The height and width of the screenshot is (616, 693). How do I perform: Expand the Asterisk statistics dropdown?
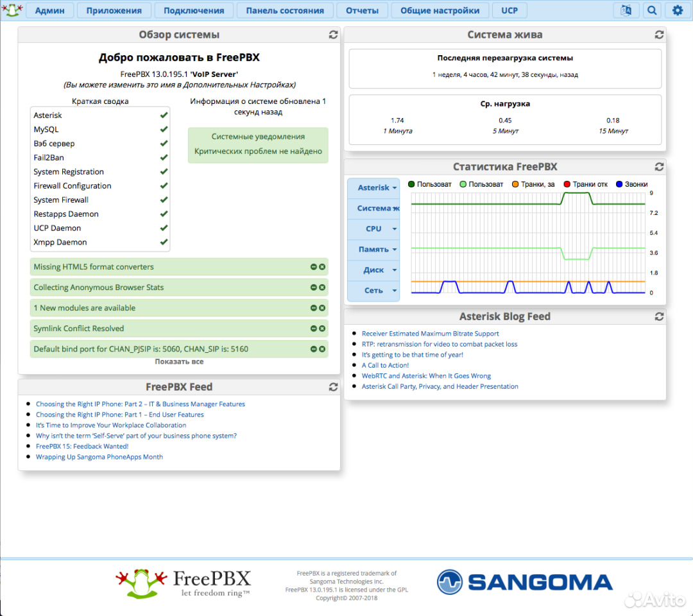tap(377, 188)
